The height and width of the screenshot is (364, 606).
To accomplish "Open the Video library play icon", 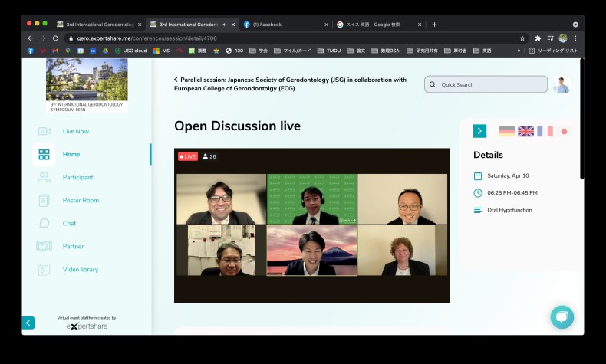I will pyautogui.click(x=44, y=270).
